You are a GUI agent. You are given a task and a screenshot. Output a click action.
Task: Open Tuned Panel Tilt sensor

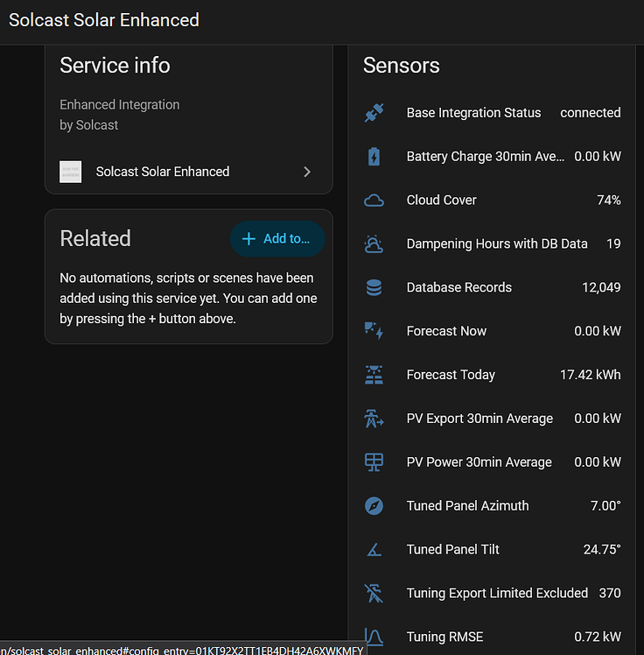tap(492, 550)
